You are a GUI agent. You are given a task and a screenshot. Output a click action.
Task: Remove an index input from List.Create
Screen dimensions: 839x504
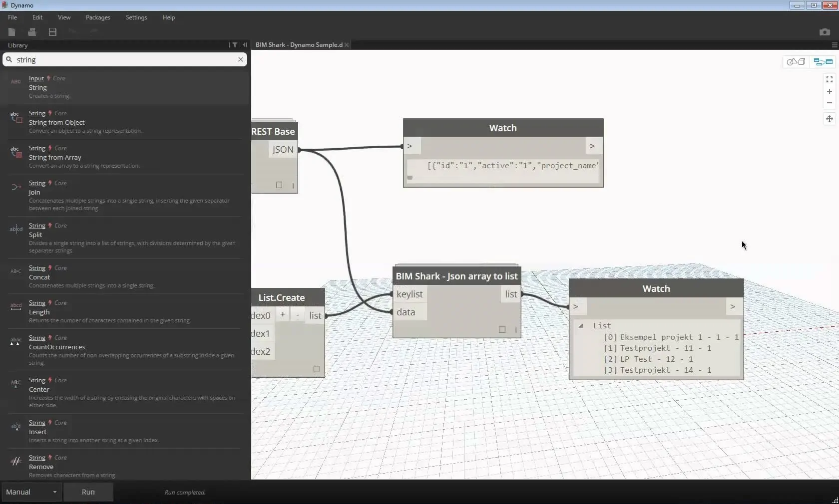[x=298, y=314]
